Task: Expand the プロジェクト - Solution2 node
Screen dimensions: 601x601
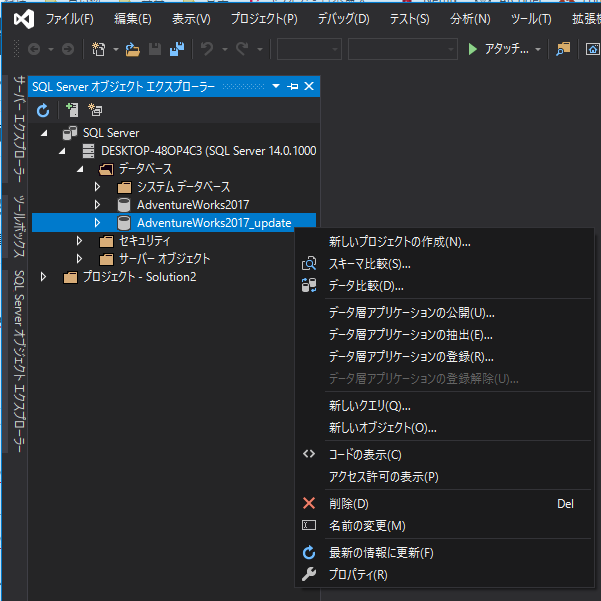Action: (x=43, y=277)
